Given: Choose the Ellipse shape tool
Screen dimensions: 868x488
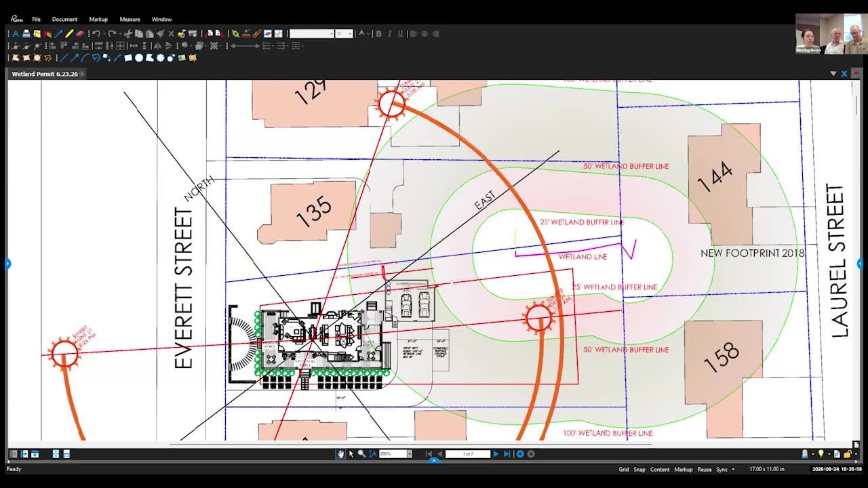Looking at the screenshot, I should click(x=139, y=58).
